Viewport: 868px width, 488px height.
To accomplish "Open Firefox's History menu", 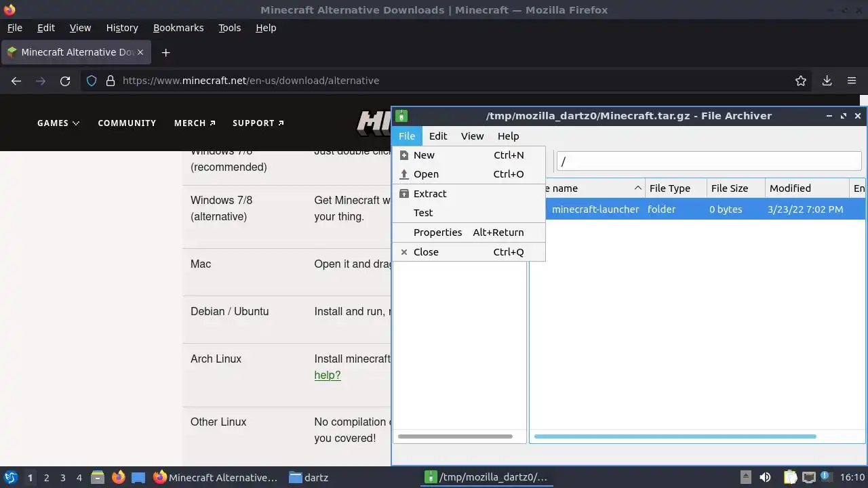I will (x=122, y=28).
